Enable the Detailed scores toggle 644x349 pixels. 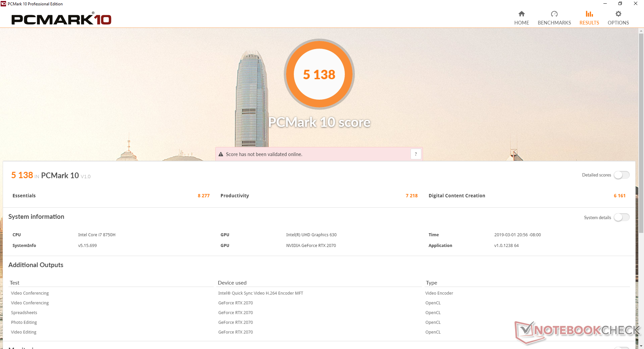(x=622, y=175)
